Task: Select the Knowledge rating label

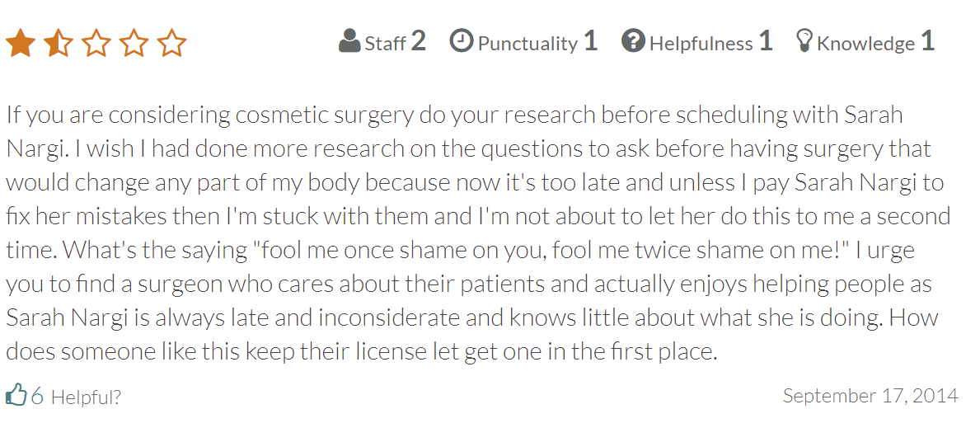Action: (865, 43)
